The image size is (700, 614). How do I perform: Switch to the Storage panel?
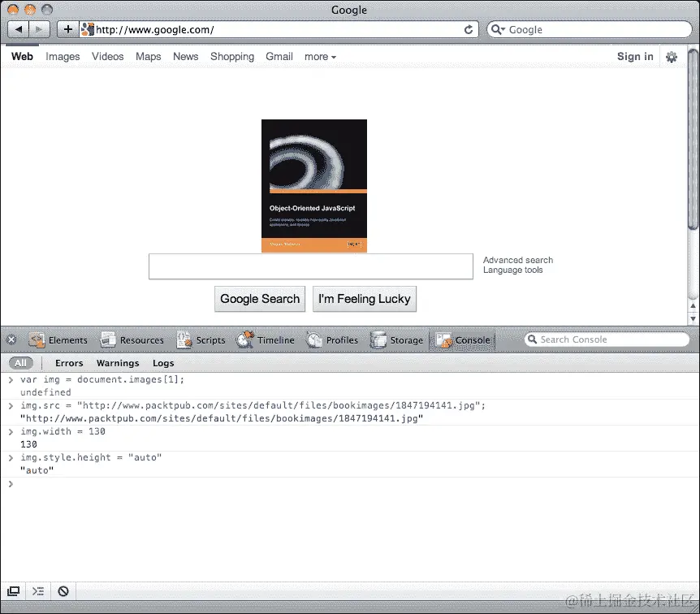pyautogui.click(x=397, y=339)
